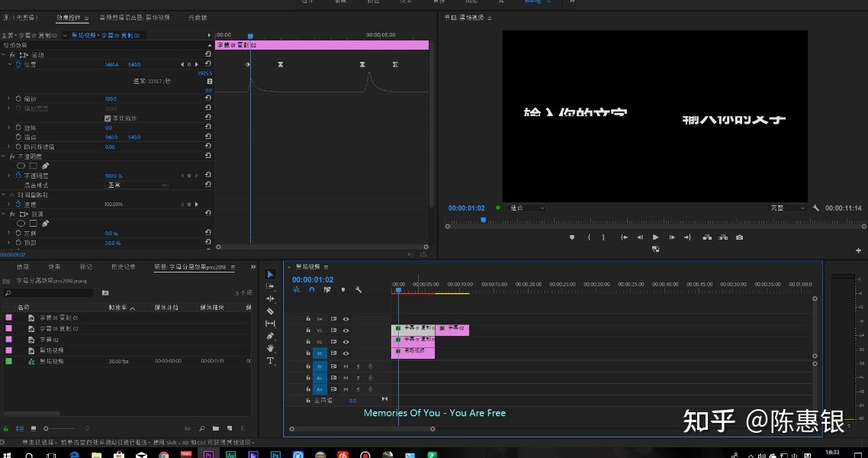Collapse the Opacity effect group
The width and height of the screenshot is (868, 458).
point(3,156)
